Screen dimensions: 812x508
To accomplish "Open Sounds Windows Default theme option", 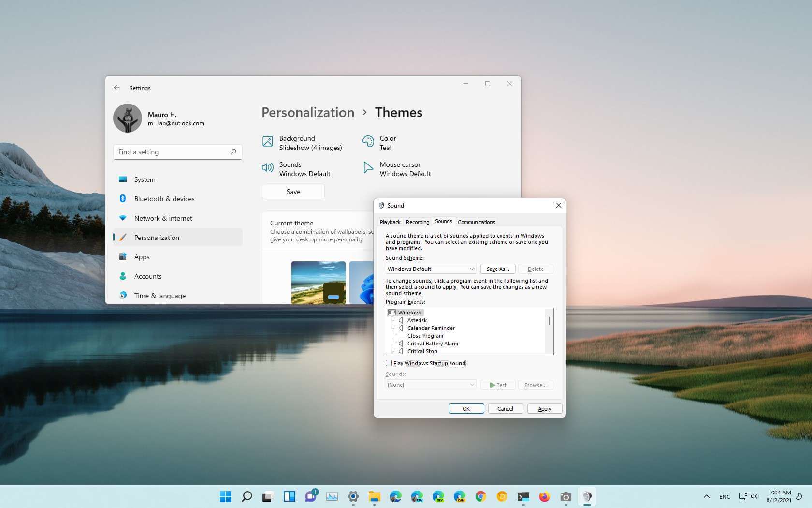I will (x=296, y=169).
